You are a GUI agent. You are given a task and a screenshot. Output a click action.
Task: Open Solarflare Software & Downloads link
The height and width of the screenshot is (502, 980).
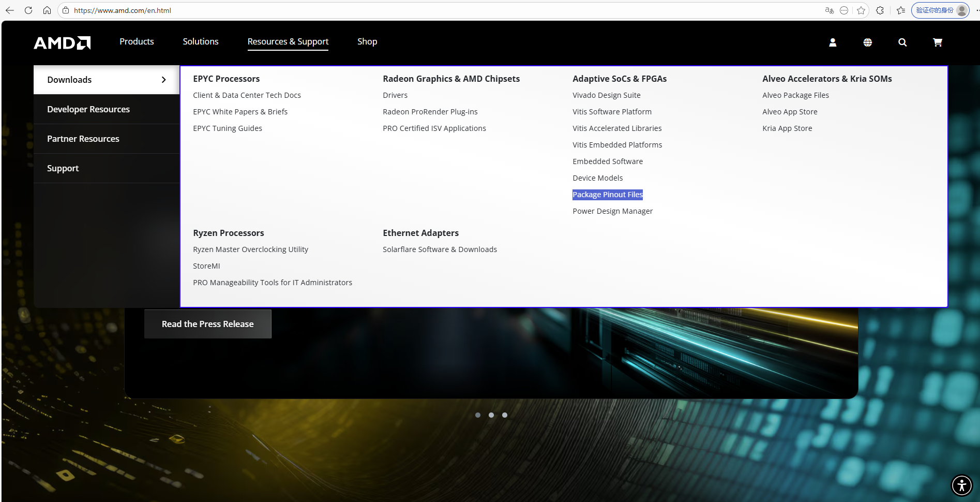(440, 249)
